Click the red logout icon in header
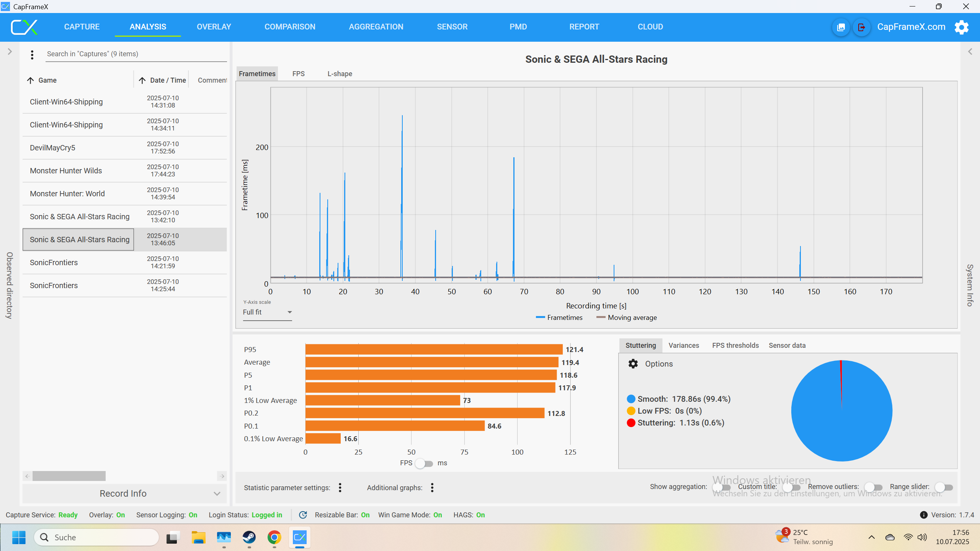The image size is (980, 551). [x=861, y=27]
